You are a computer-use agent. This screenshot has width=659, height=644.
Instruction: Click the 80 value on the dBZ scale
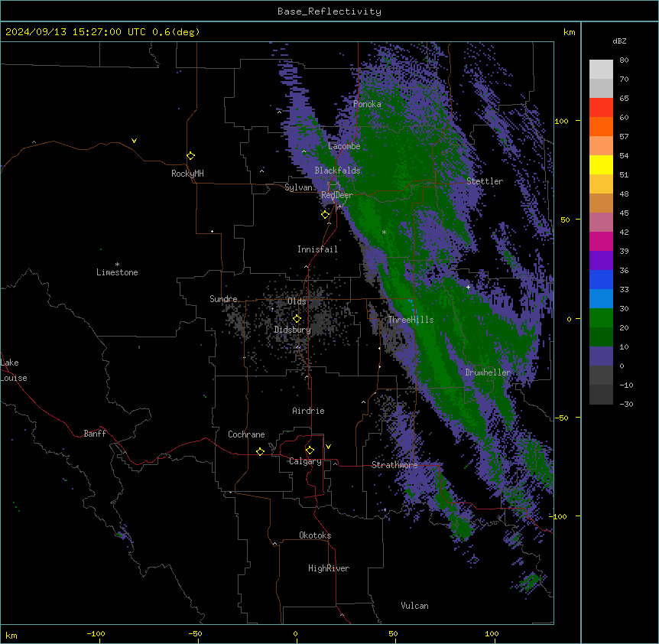[x=624, y=60]
